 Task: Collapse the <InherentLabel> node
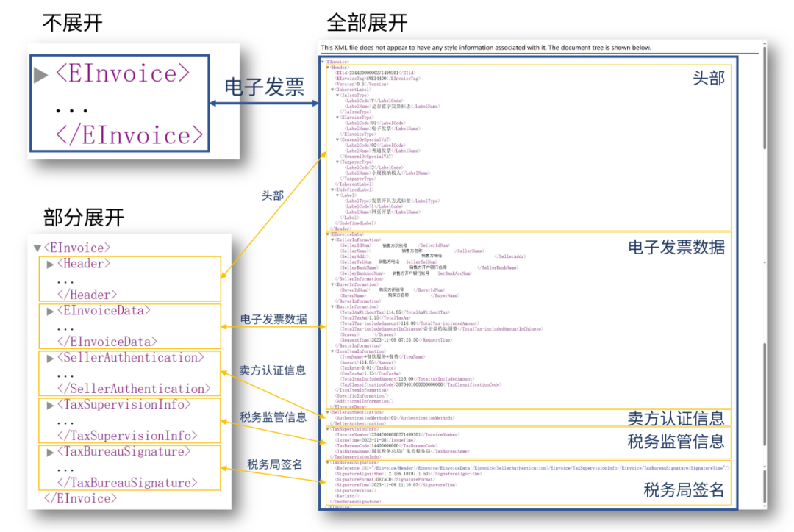point(332,90)
